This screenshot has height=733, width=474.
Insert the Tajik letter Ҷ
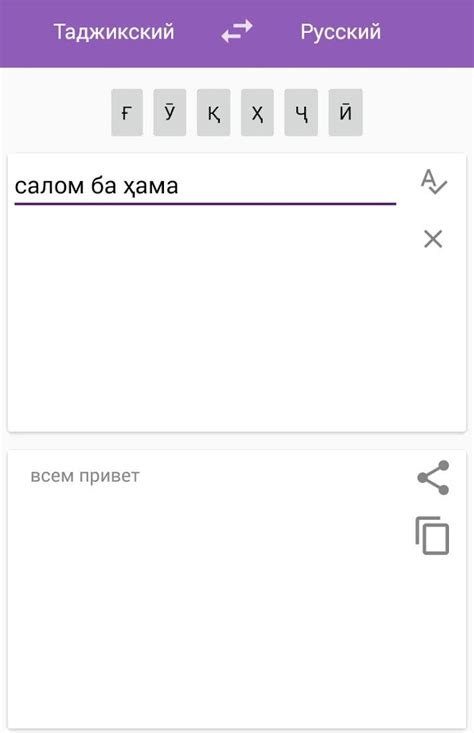(301, 112)
